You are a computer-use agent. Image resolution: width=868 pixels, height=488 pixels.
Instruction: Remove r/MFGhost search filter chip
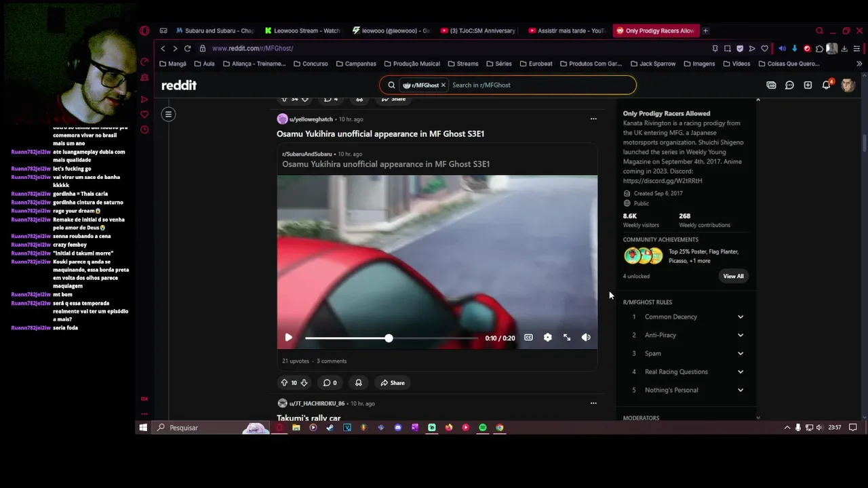tap(443, 85)
